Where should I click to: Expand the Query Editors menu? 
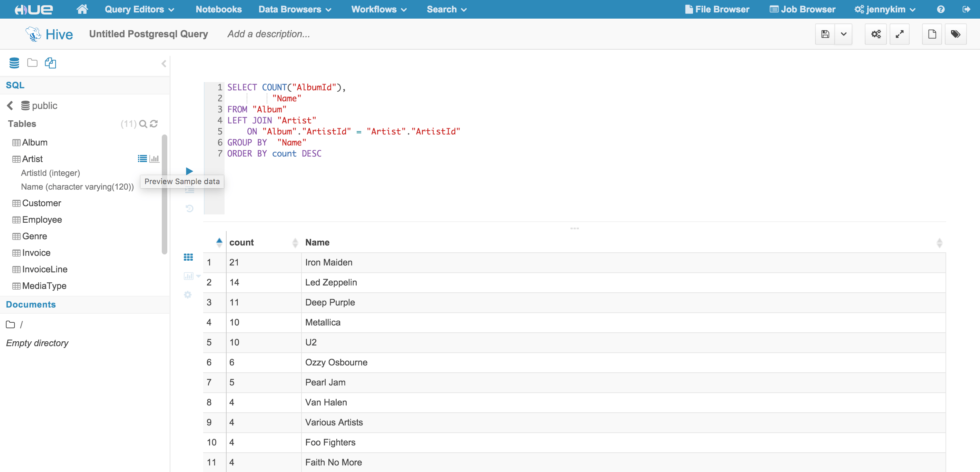click(139, 9)
